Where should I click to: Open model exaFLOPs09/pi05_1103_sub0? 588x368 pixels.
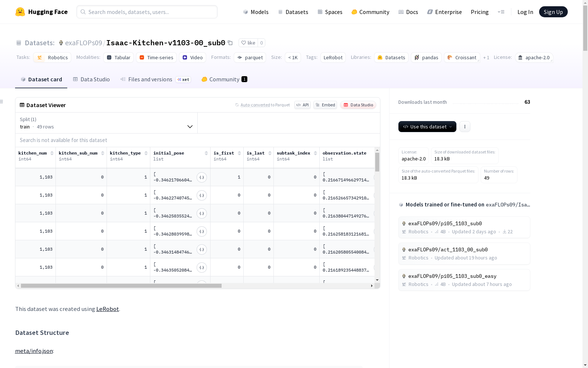pyautogui.click(x=464, y=227)
